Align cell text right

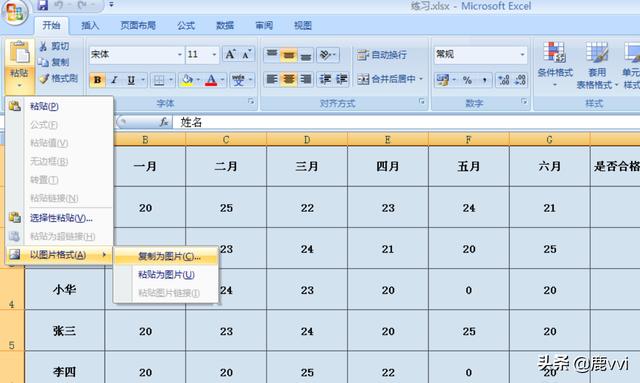(x=306, y=79)
